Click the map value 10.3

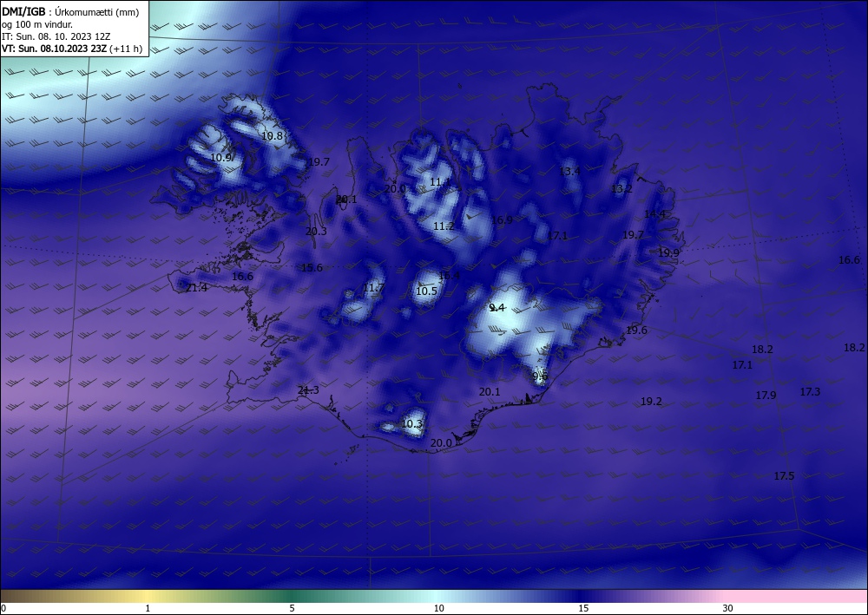(x=411, y=424)
